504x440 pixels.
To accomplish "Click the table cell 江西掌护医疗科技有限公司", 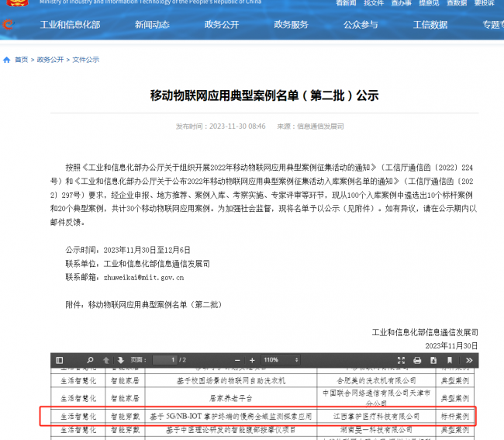I will coord(376,417).
